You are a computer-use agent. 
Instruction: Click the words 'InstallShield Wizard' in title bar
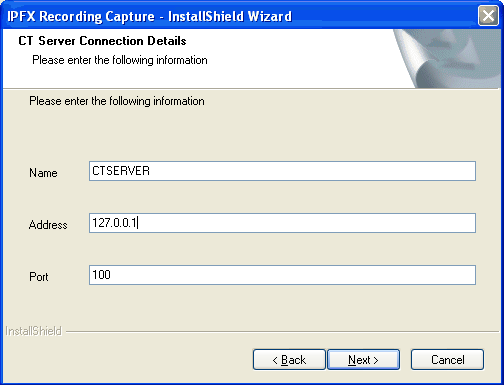point(230,16)
